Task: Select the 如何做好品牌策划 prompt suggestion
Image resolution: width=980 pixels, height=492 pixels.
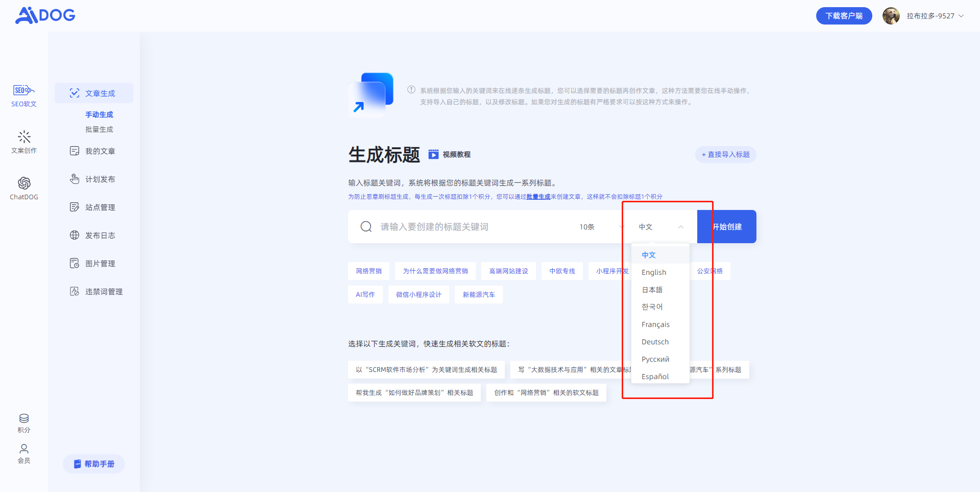Action: click(414, 393)
